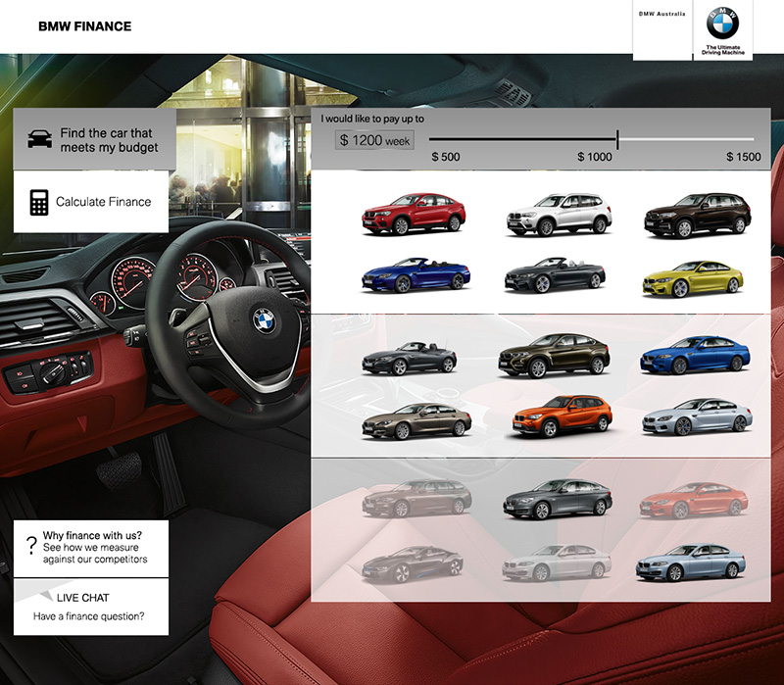The width and height of the screenshot is (784, 685).
Task: Open the Find the car that meets my budget tab
Action: [94, 139]
